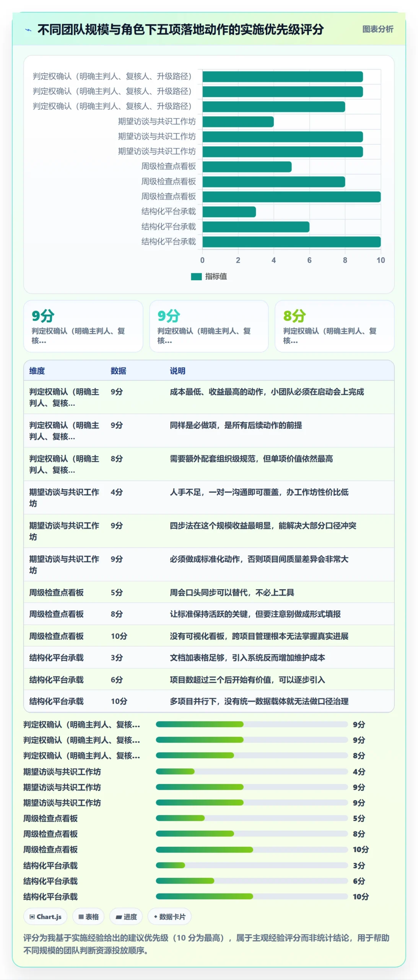
Task: Click the progress icon in 进度 tag
Action: (x=119, y=917)
